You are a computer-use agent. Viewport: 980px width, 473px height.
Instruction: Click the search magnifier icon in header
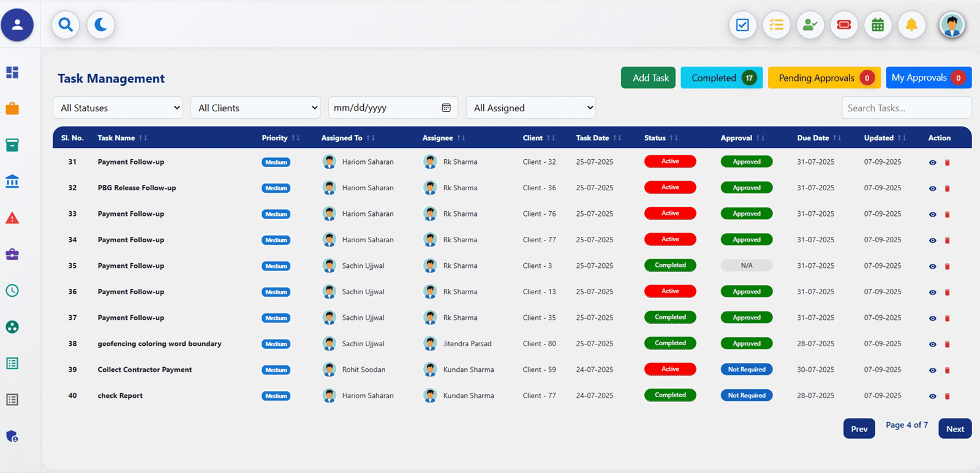tap(66, 25)
